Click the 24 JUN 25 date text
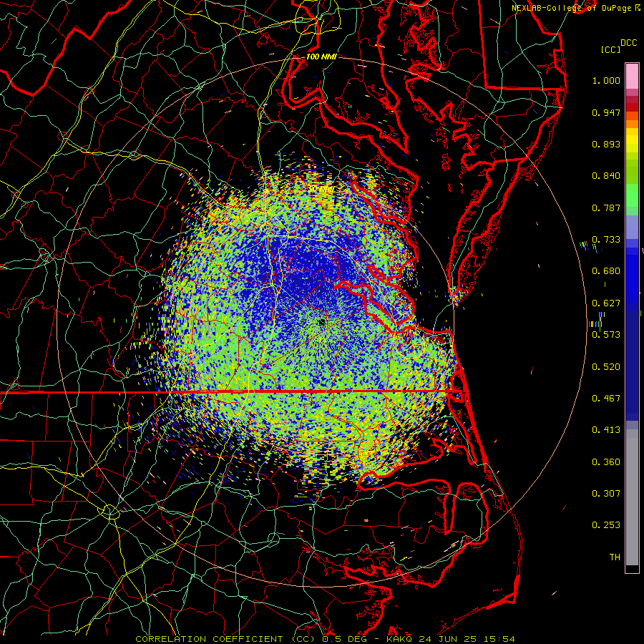Image resolution: width=644 pixels, height=644 pixels. (x=448, y=639)
